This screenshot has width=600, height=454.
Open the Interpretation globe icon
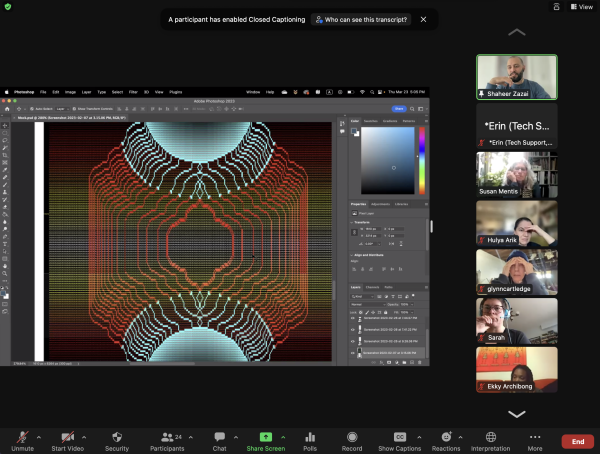point(490,437)
